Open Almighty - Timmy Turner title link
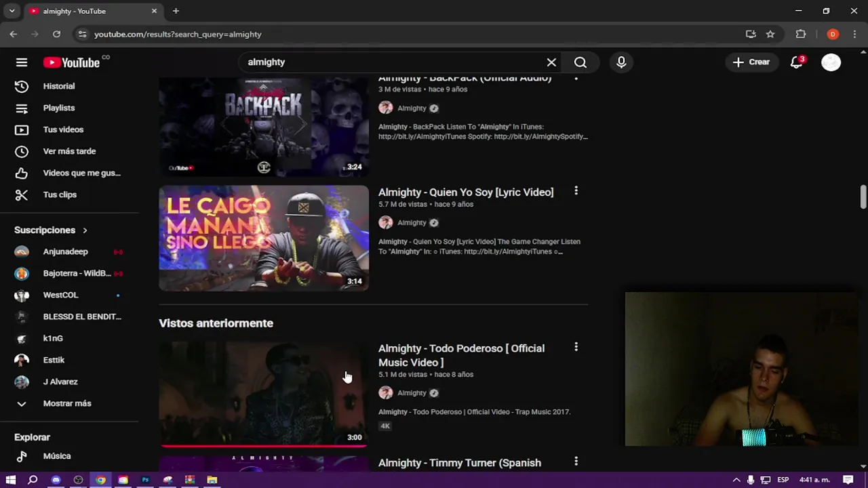 pos(460,463)
